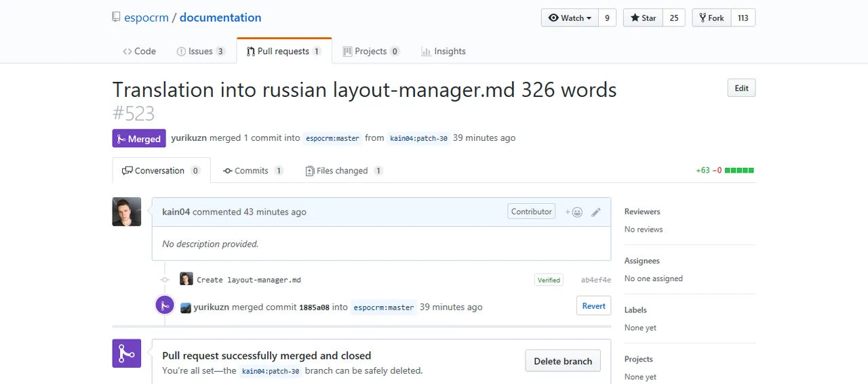
Task: Click the Contributor badge
Action: (531, 211)
